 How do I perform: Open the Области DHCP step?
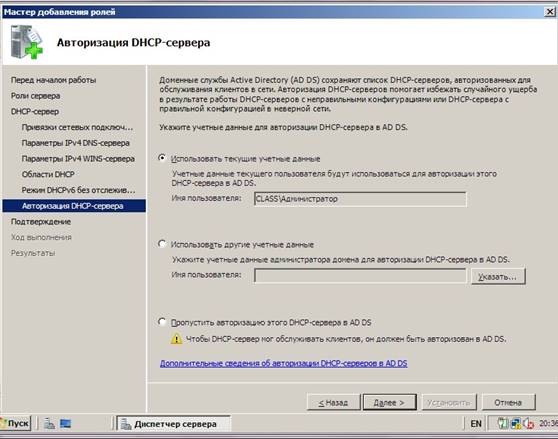point(48,174)
